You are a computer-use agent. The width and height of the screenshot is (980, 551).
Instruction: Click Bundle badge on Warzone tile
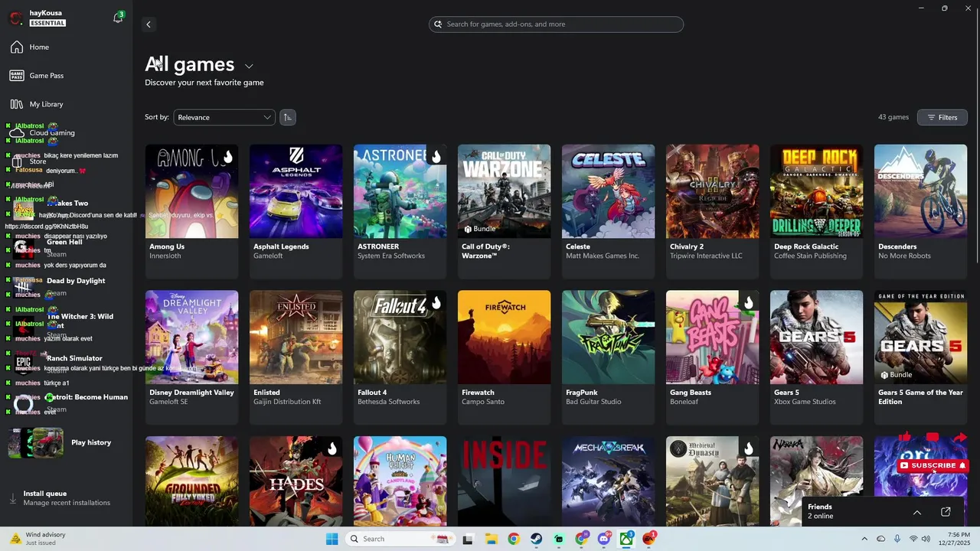480,229
